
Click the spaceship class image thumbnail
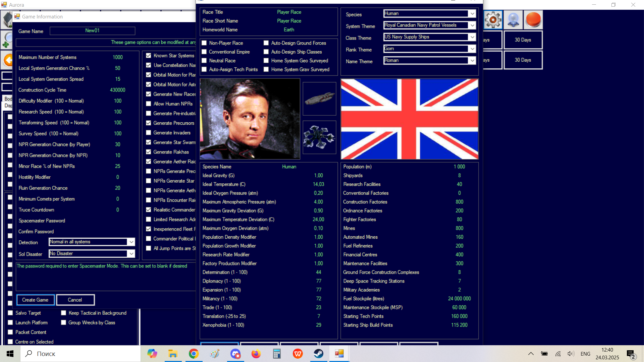click(319, 99)
